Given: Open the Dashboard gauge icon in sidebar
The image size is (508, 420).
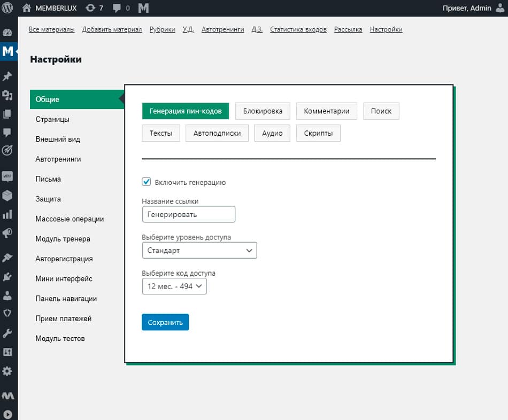Looking at the screenshot, I should pyautogui.click(x=7, y=33).
